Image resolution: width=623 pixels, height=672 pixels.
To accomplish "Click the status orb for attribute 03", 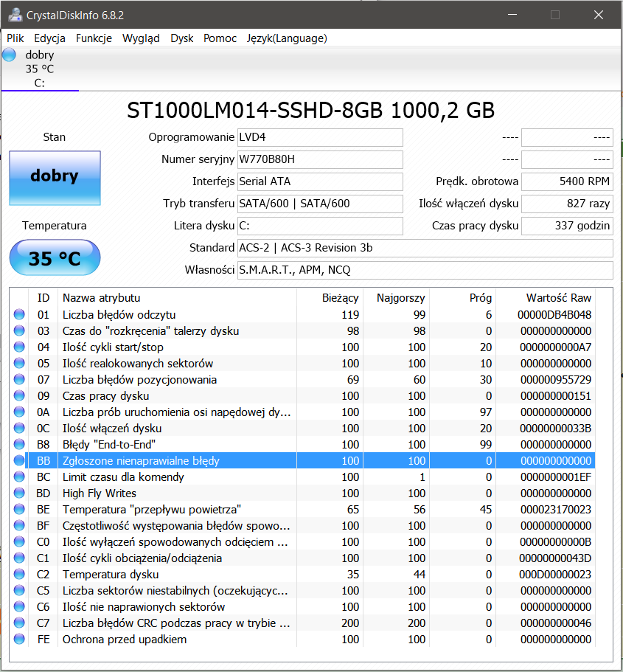I will (x=19, y=331).
